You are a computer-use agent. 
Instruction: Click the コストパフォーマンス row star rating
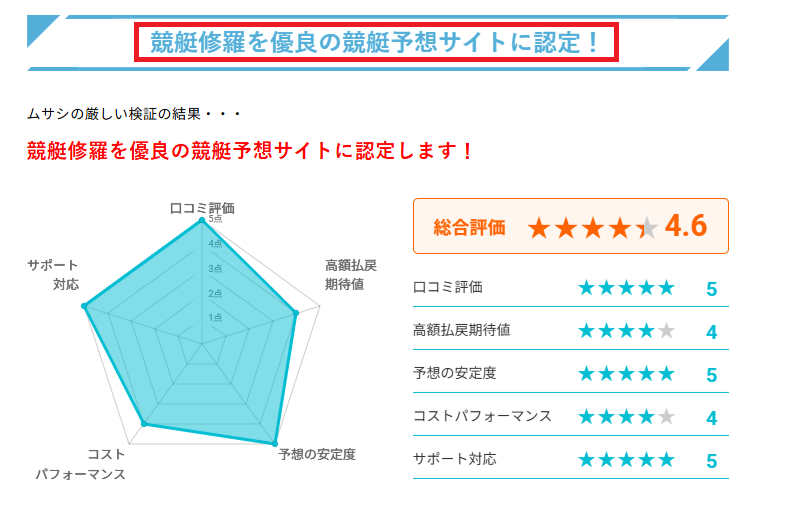coord(627,417)
